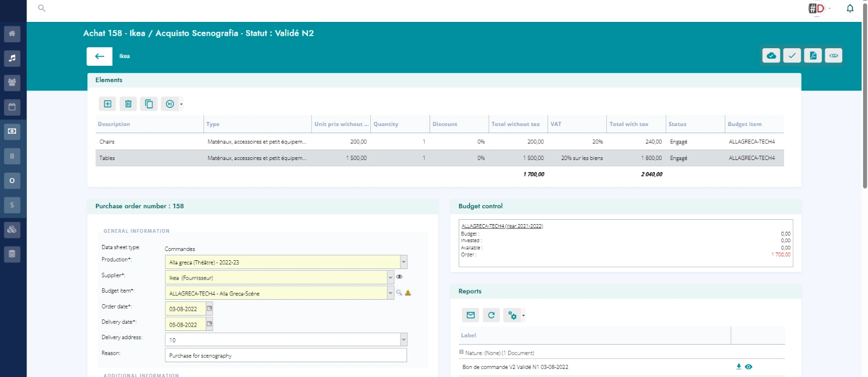
Task: Click the add element icon in Elements toolbar
Action: (x=108, y=104)
